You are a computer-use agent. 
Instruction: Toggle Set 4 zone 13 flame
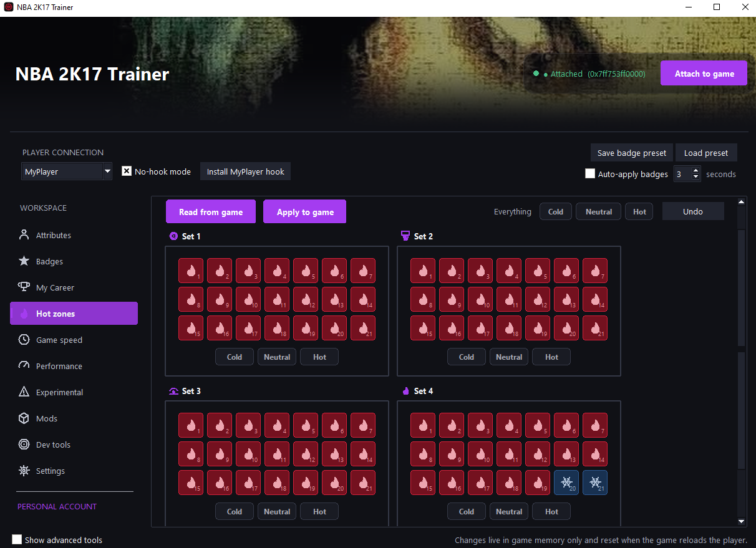(566, 454)
